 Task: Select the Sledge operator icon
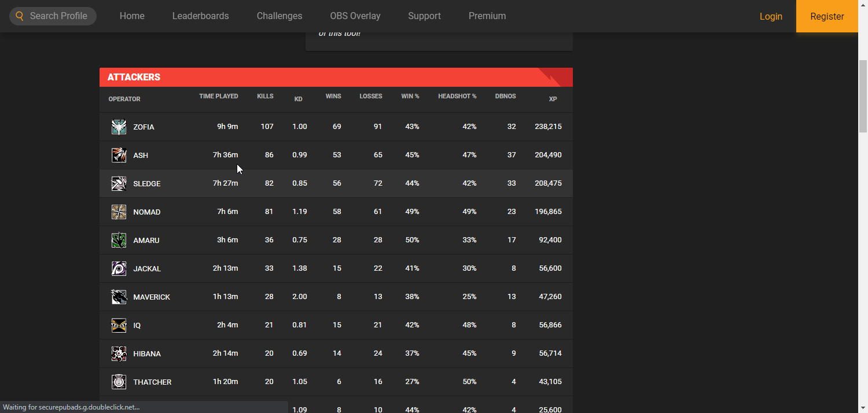click(x=119, y=183)
